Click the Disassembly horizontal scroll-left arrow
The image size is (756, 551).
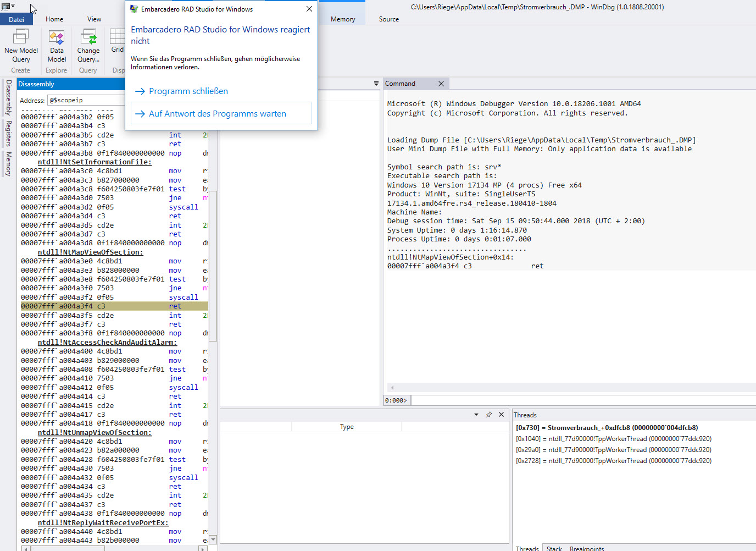(x=25, y=548)
